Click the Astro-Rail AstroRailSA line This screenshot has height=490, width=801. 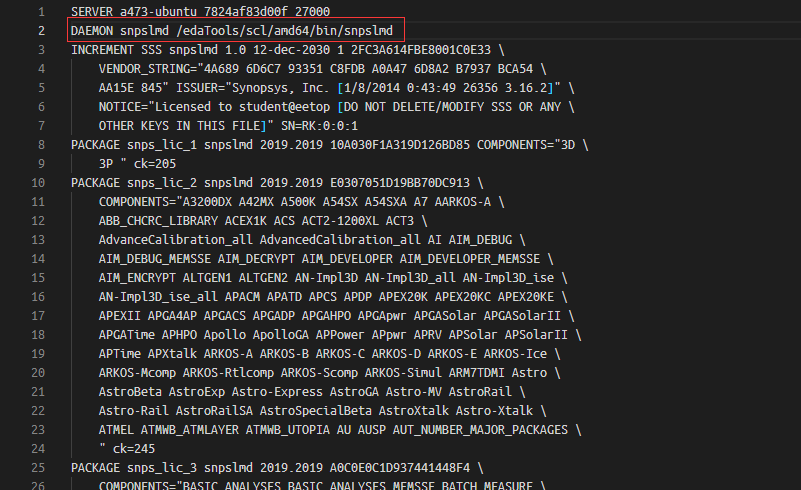[322, 411]
